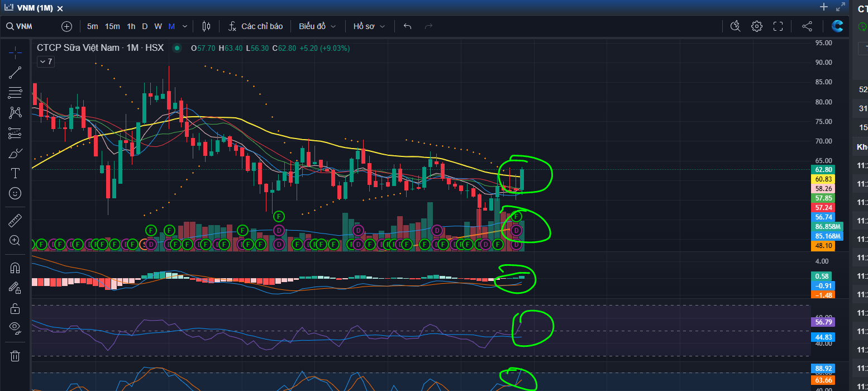The width and height of the screenshot is (868, 391).
Task: Toggle the green market status dot
Action: point(178,48)
